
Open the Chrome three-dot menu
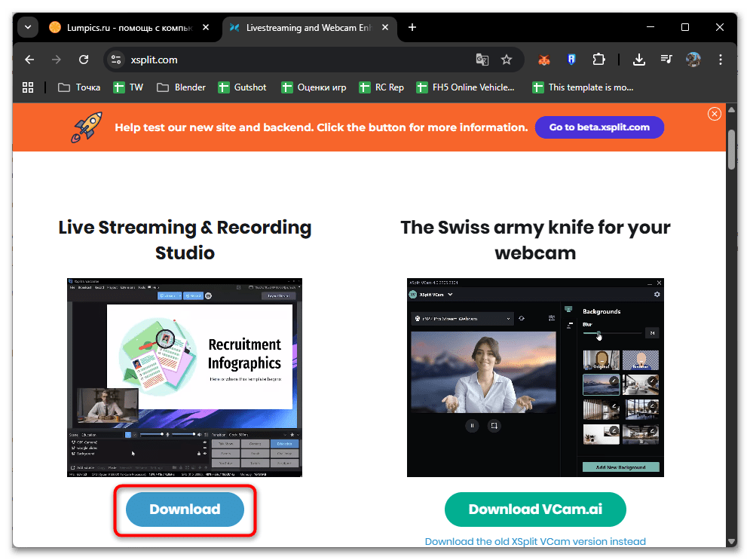tap(721, 60)
